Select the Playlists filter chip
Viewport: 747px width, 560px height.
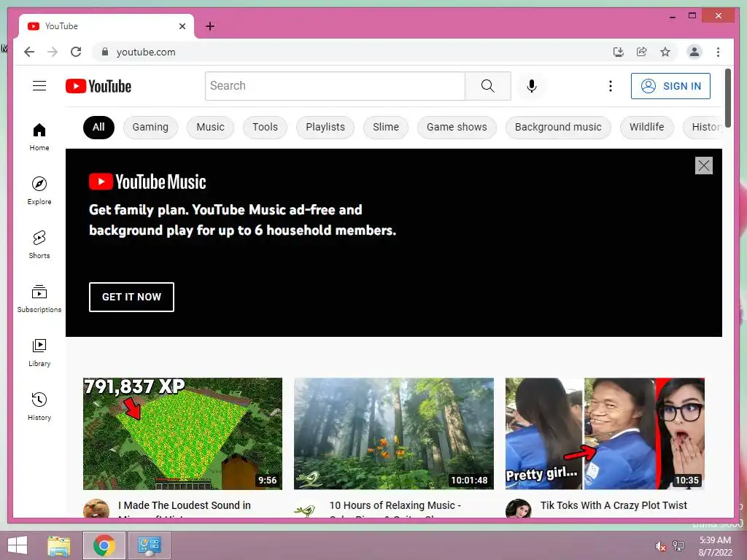point(325,127)
